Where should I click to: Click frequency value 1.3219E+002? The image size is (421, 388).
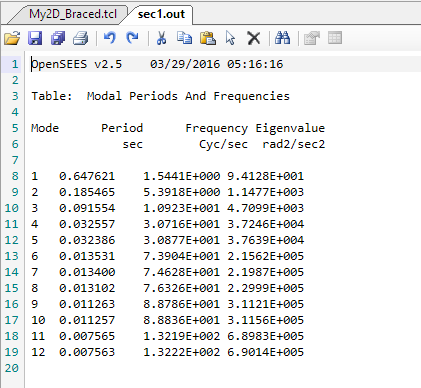[x=182, y=336]
